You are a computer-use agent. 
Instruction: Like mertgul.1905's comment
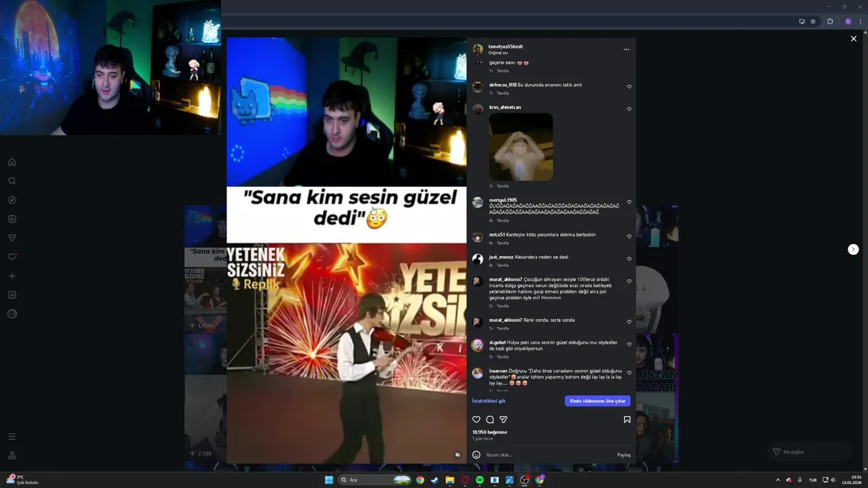(629, 202)
